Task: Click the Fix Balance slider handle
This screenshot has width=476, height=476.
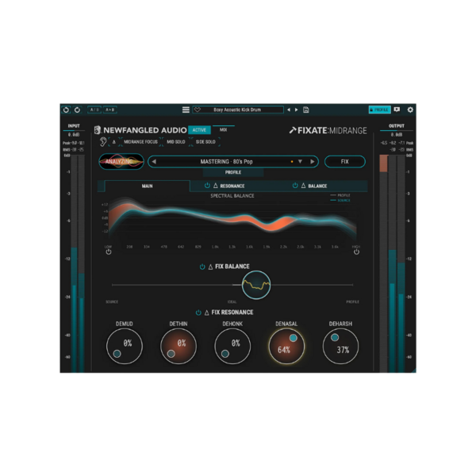Action: click(256, 285)
